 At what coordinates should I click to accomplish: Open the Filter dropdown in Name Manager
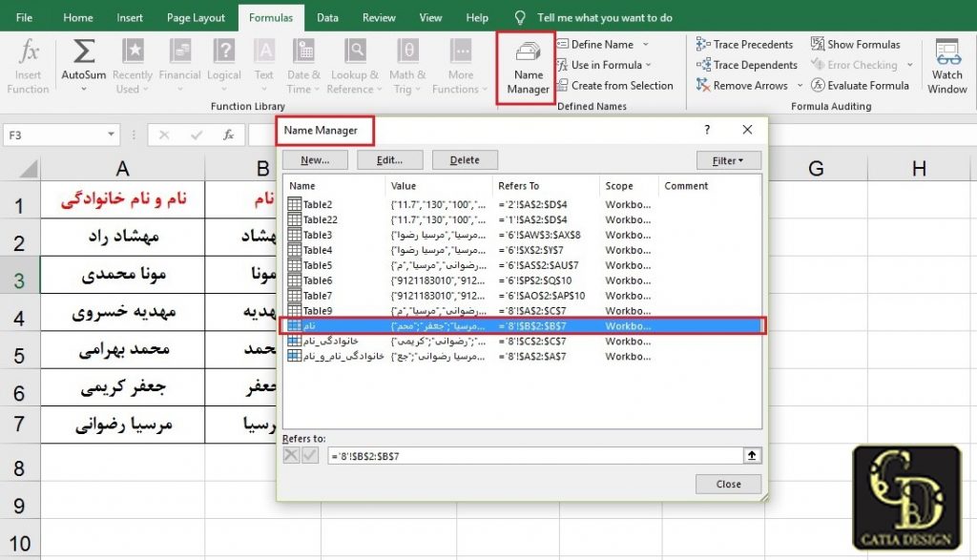728,160
